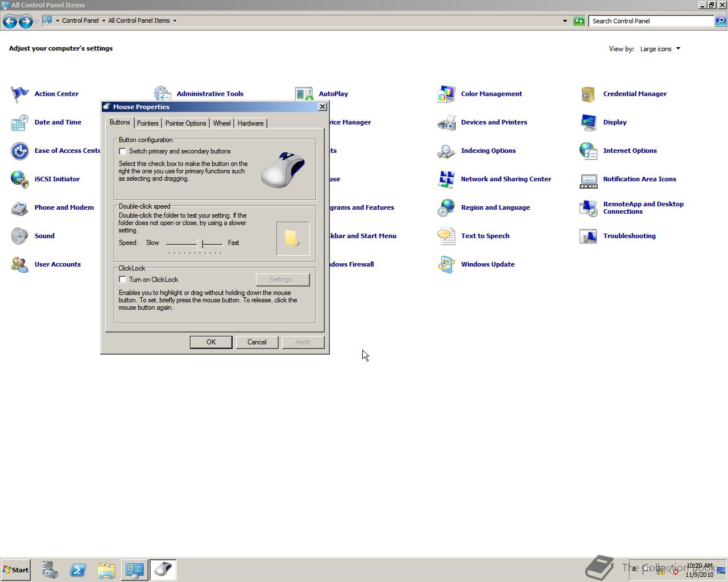Expand the All Control Panel Items breadcrumb arrow

(175, 20)
